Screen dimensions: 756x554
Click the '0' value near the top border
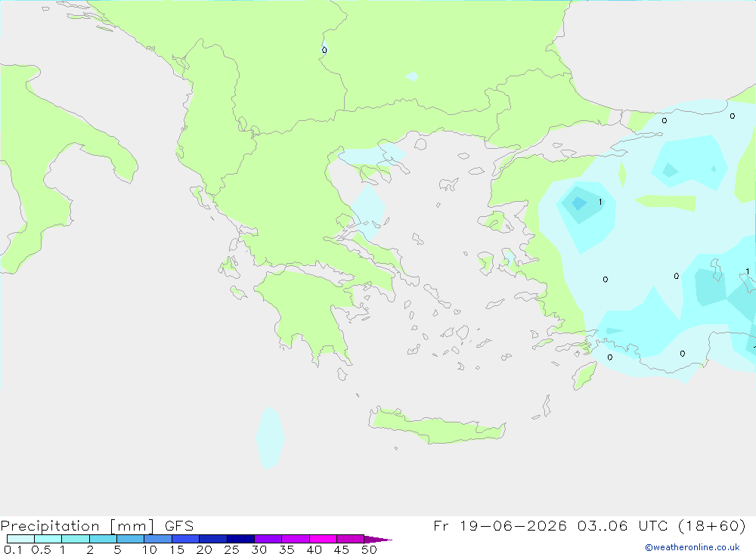(x=324, y=50)
